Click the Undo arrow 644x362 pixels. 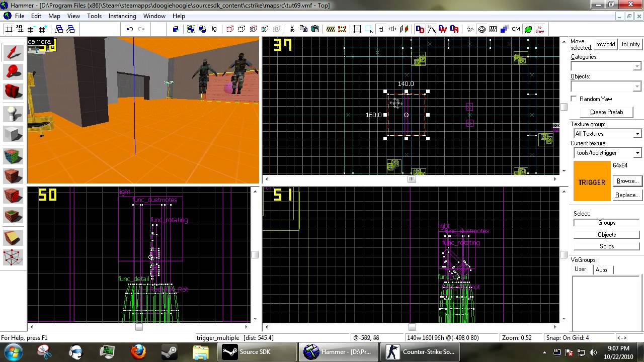129,29
